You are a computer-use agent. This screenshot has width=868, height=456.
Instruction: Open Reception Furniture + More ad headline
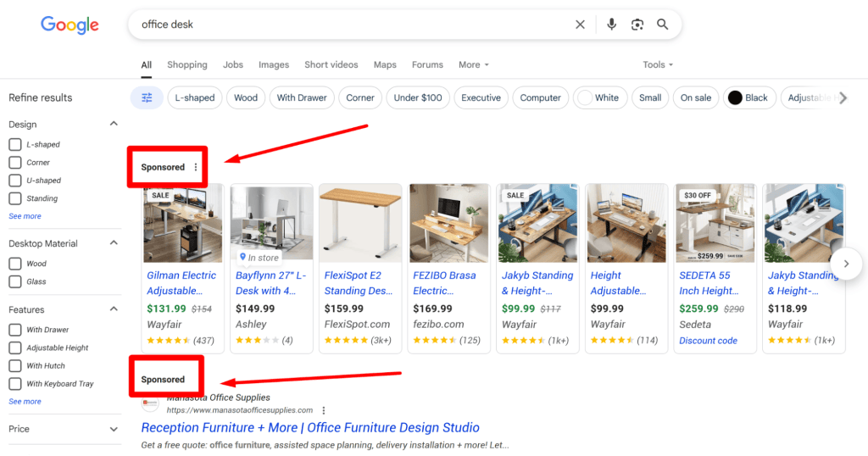point(310,428)
